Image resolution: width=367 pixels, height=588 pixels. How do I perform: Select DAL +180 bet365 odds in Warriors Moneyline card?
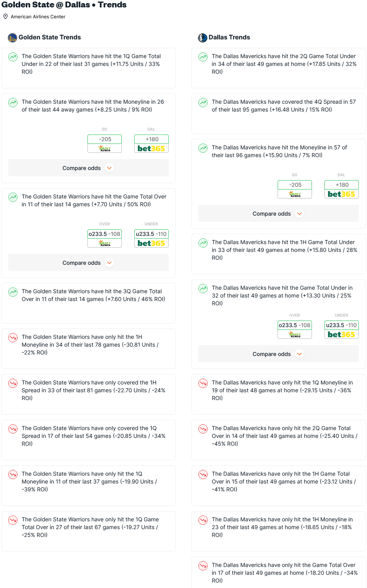151,143
